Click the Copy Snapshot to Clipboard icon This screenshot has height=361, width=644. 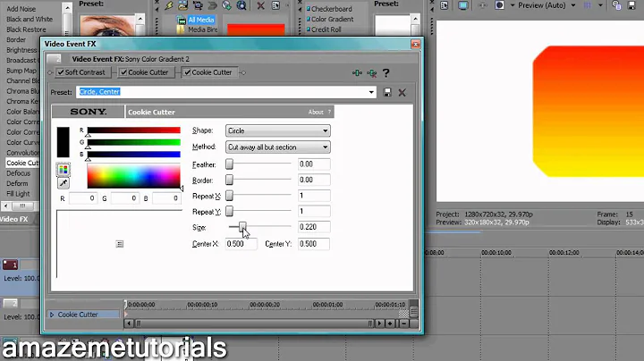tap(616, 5)
